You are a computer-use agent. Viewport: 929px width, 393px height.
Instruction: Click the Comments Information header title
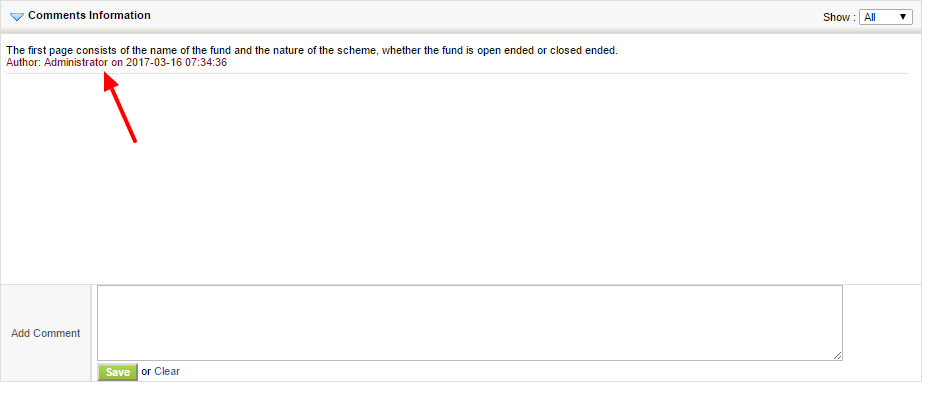[89, 15]
